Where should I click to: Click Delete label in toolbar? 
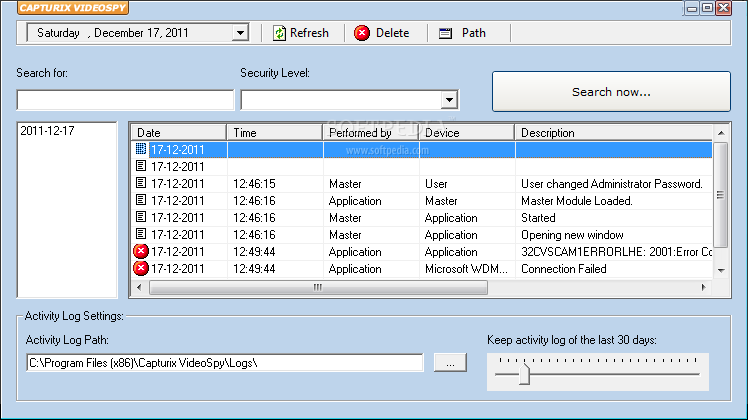[392, 33]
